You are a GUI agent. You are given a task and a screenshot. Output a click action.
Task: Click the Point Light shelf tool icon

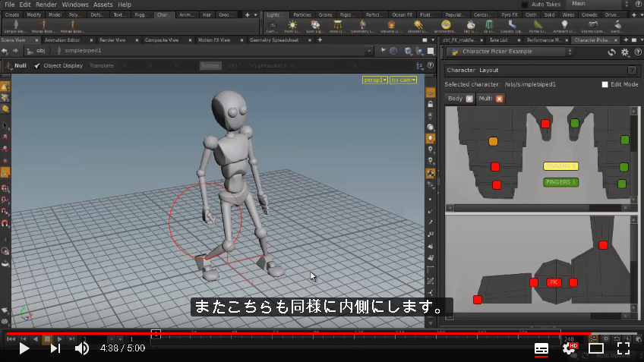[292, 25]
